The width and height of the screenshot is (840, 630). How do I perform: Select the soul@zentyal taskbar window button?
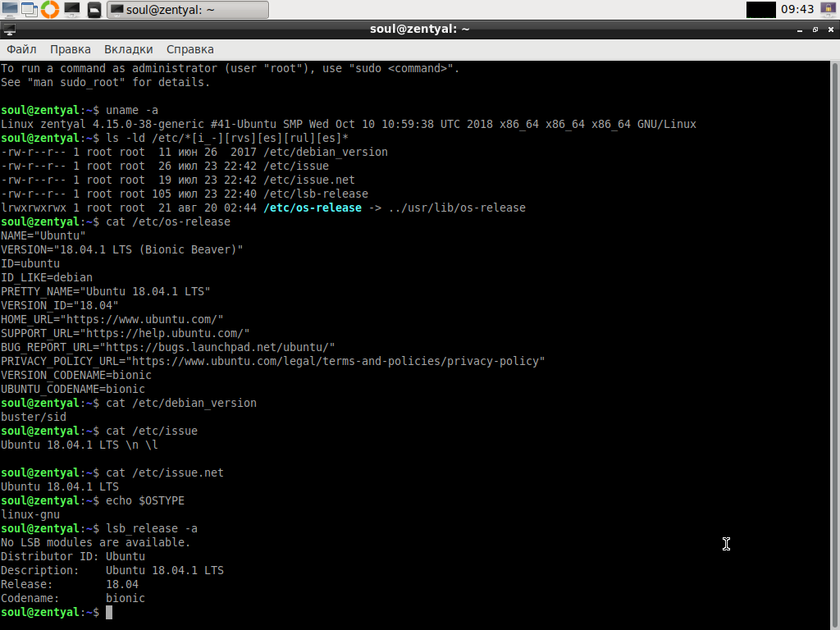coord(188,10)
